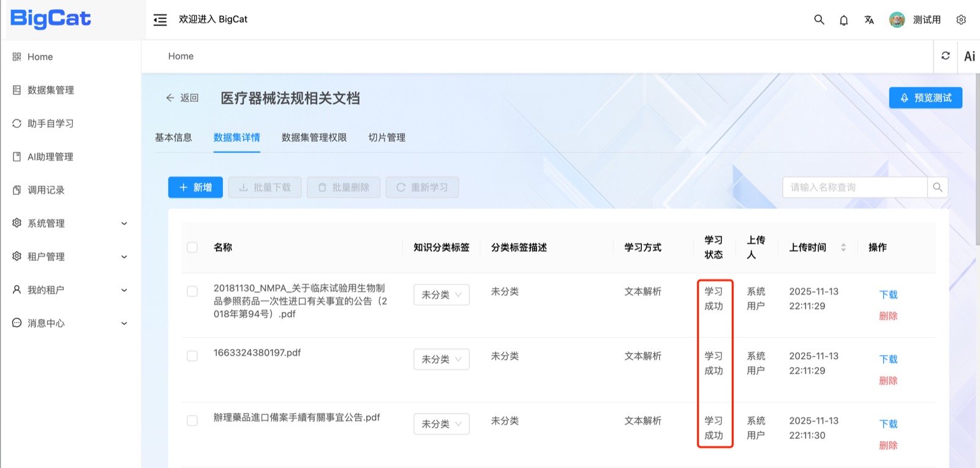The height and width of the screenshot is (468, 980).
Task: Open 未分类 dropdown for 1663324380197.pdf
Action: pyautogui.click(x=442, y=359)
